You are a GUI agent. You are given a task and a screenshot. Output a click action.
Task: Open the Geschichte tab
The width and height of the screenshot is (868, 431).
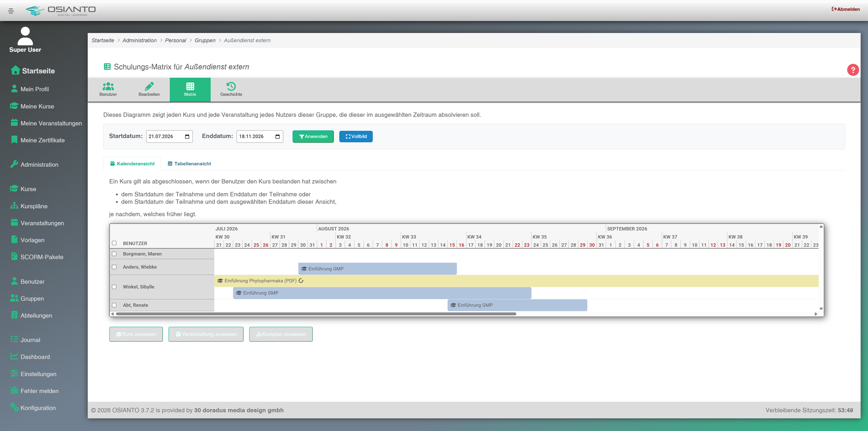point(231,89)
